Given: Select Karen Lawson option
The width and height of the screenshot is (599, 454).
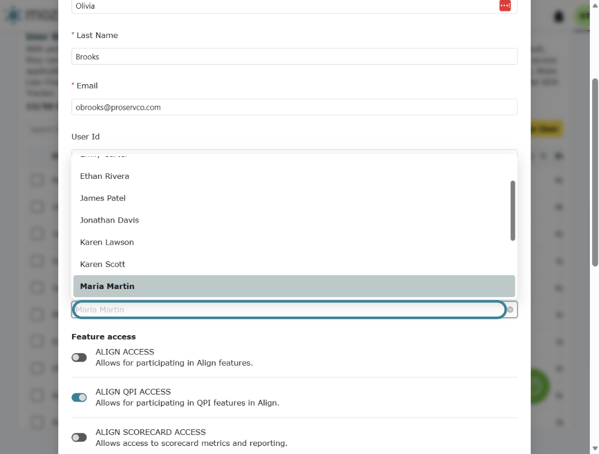Looking at the screenshot, I should click(x=294, y=242).
